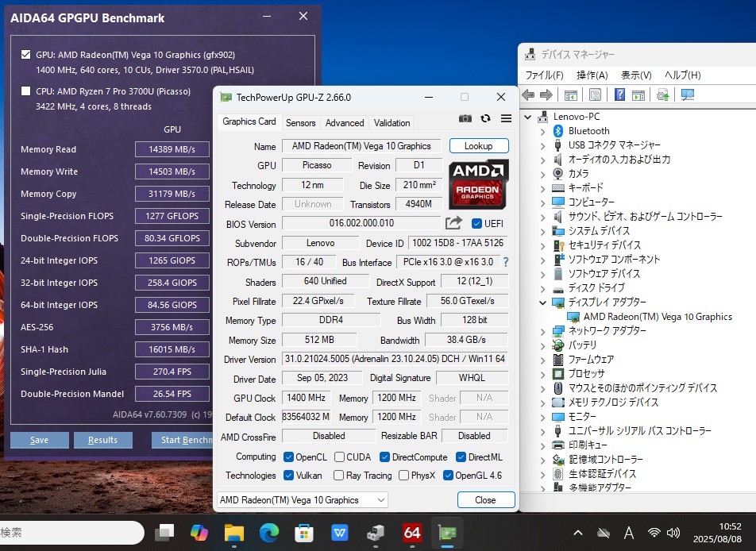Click the GPU-Z taskbar icon
This screenshot has height=551, width=756.
point(447,533)
